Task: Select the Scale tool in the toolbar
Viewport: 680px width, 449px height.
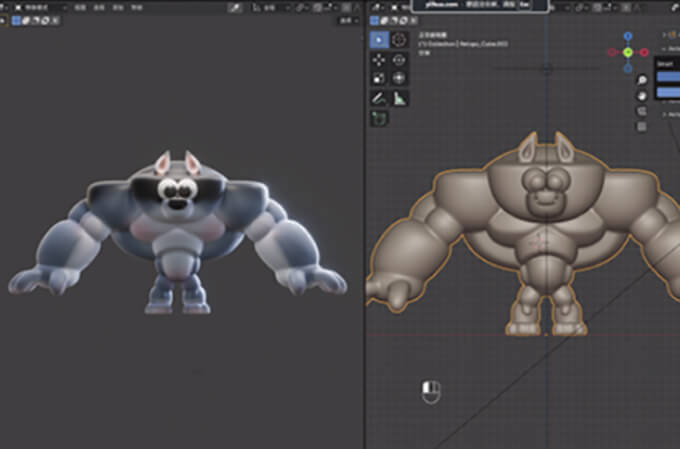Action: (x=380, y=78)
